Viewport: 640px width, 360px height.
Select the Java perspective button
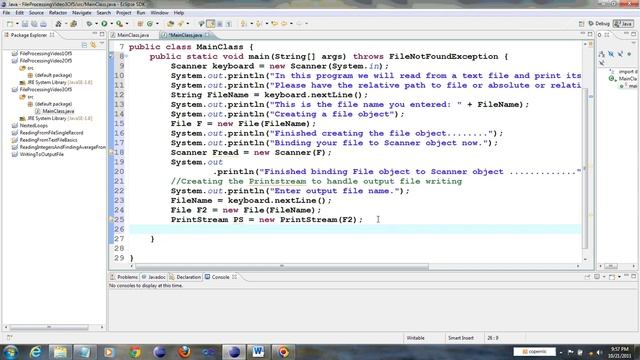pos(623,24)
